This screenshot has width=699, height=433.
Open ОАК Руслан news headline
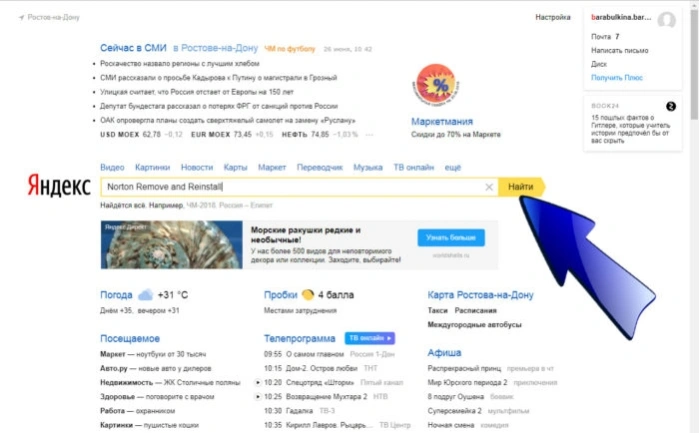pyautogui.click(x=228, y=120)
